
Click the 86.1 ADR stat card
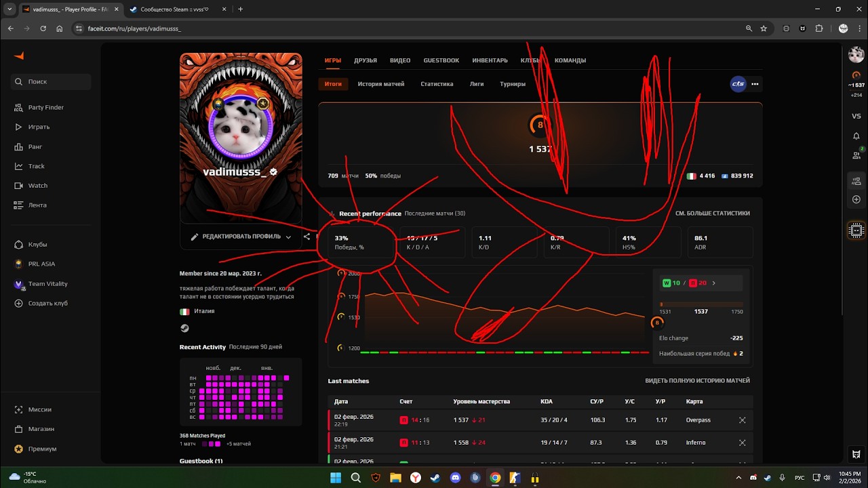(721, 242)
